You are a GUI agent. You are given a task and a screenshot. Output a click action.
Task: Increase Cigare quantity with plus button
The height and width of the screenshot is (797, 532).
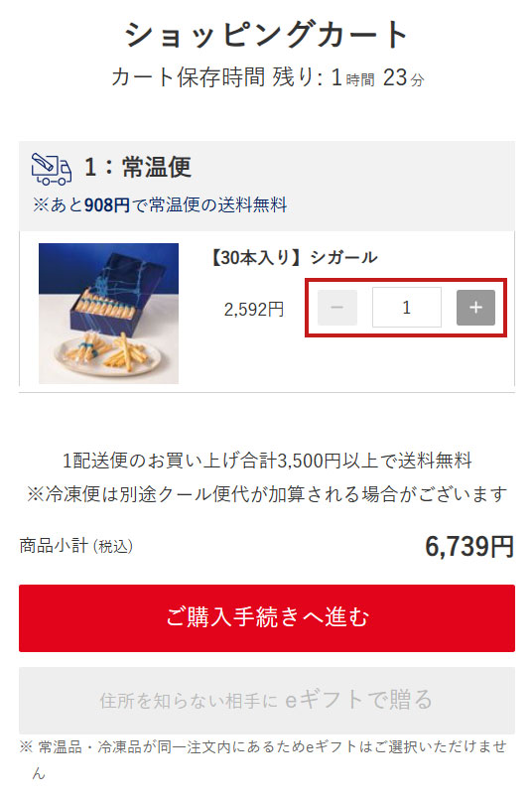point(475,308)
